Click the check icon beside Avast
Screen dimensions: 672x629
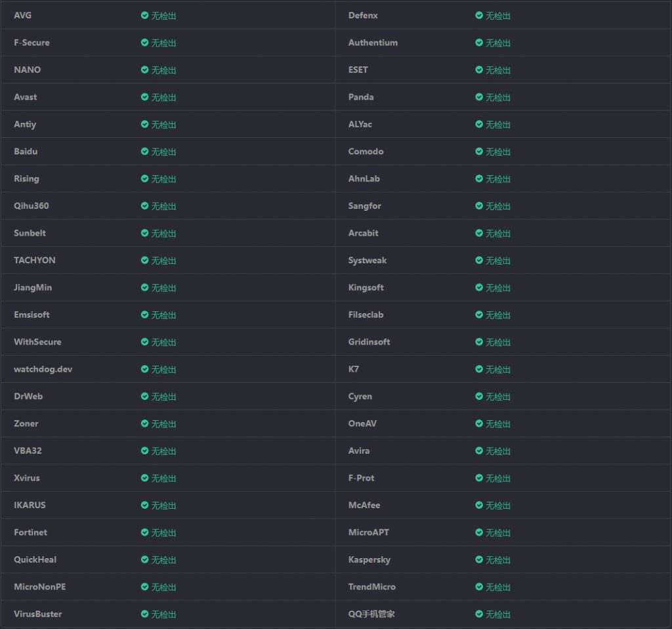click(x=144, y=97)
